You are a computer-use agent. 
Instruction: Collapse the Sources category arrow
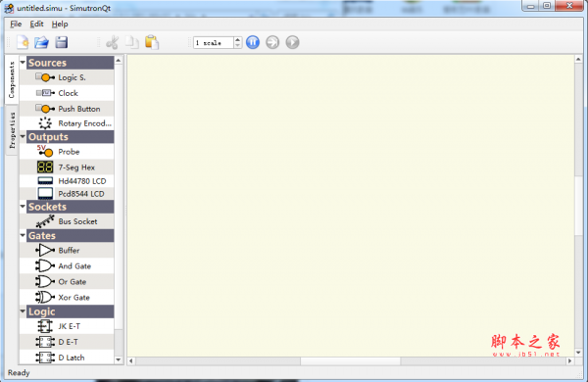pyautogui.click(x=23, y=63)
